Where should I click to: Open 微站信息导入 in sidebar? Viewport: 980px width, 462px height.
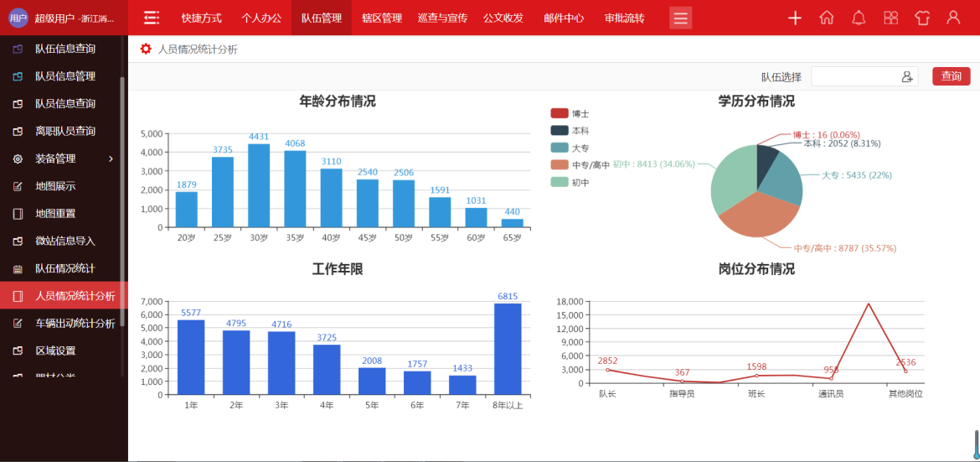[65, 241]
